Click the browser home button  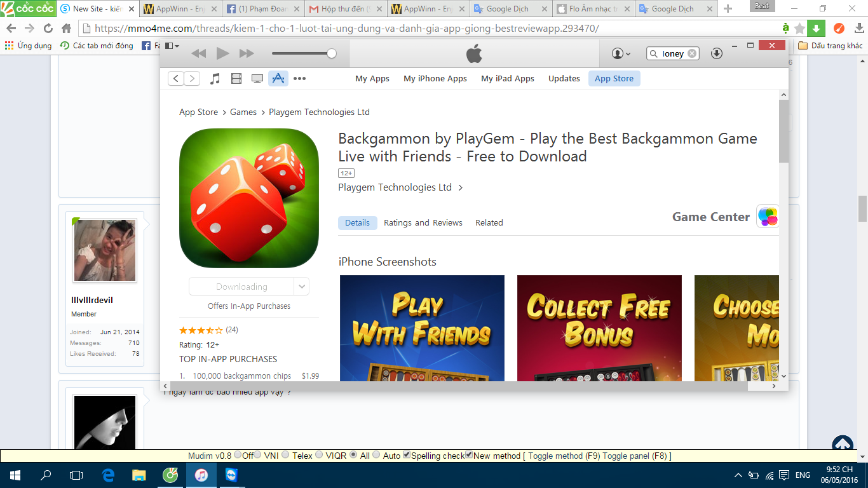pyautogui.click(x=66, y=29)
